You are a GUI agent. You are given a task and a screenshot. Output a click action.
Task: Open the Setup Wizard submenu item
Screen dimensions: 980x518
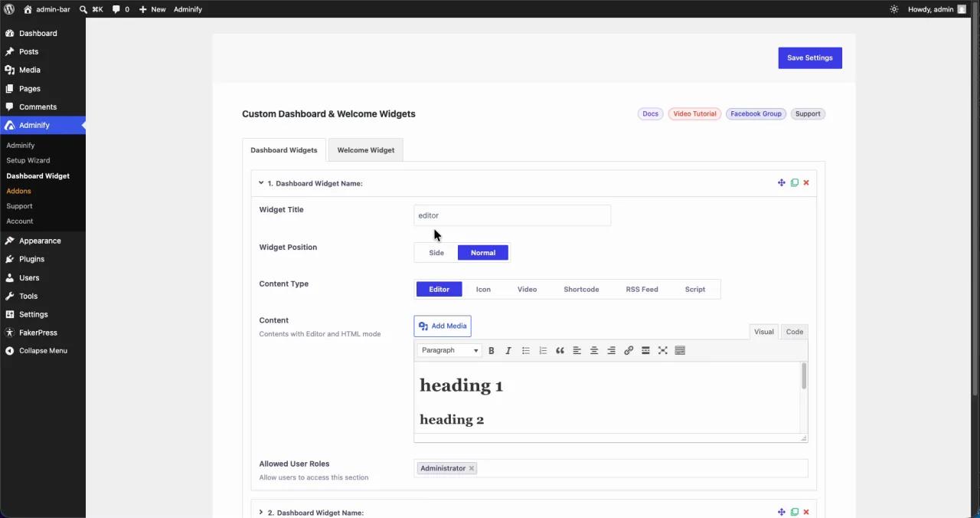click(28, 160)
